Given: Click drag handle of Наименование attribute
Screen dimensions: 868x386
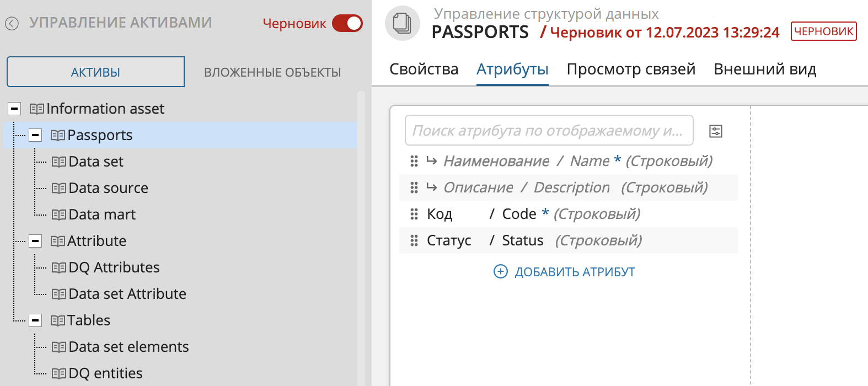Looking at the screenshot, I should (x=414, y=161).
